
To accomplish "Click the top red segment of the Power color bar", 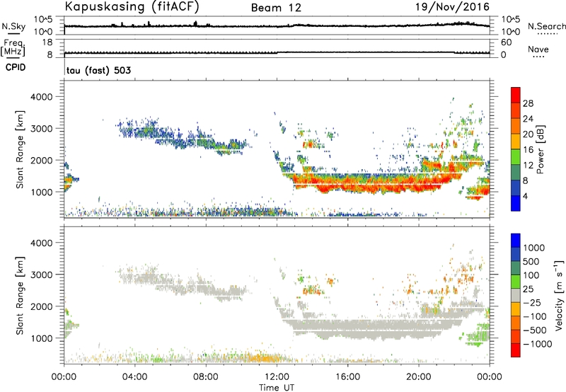I will (516, 95).
